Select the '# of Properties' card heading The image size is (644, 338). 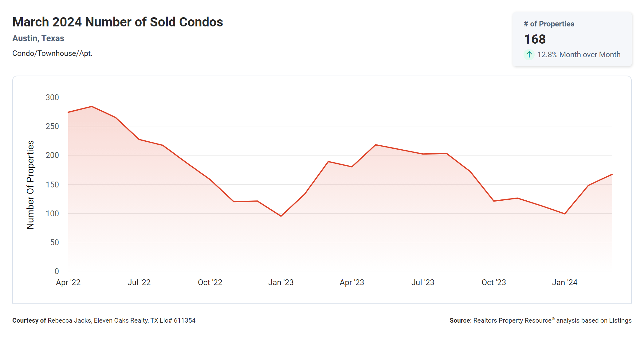(549, 24)
